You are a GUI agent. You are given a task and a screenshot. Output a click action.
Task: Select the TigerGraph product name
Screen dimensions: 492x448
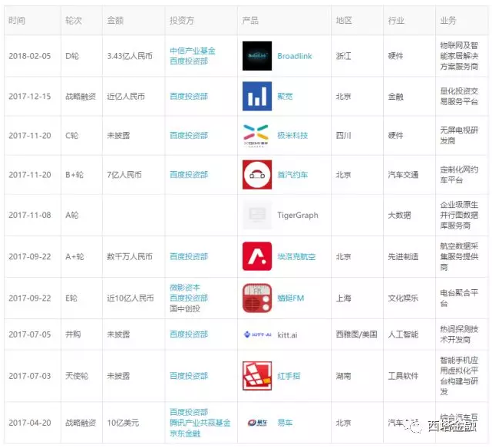[298, 215]
